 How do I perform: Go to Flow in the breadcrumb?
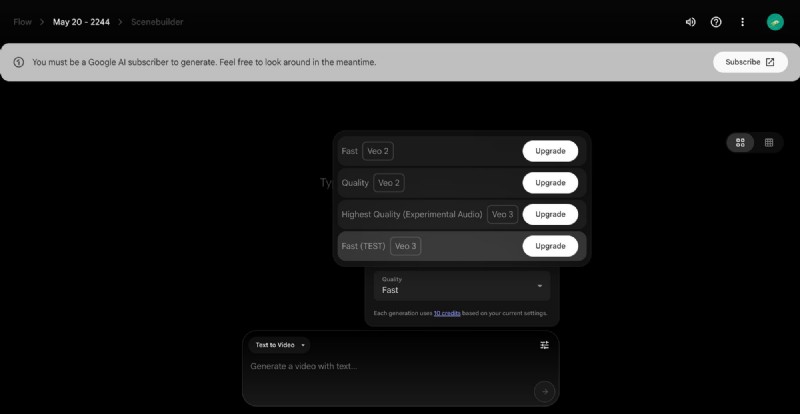coord(22,22)
